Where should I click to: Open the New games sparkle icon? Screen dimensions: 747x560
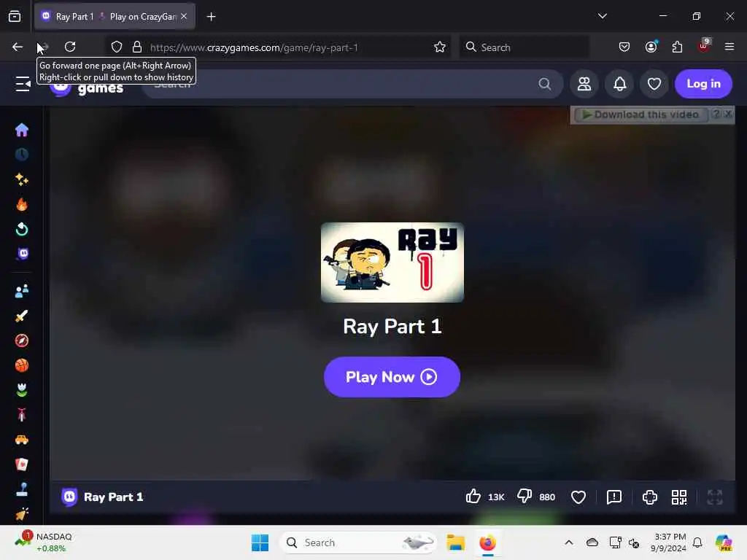pyautogui.click(x=22, y=179)
